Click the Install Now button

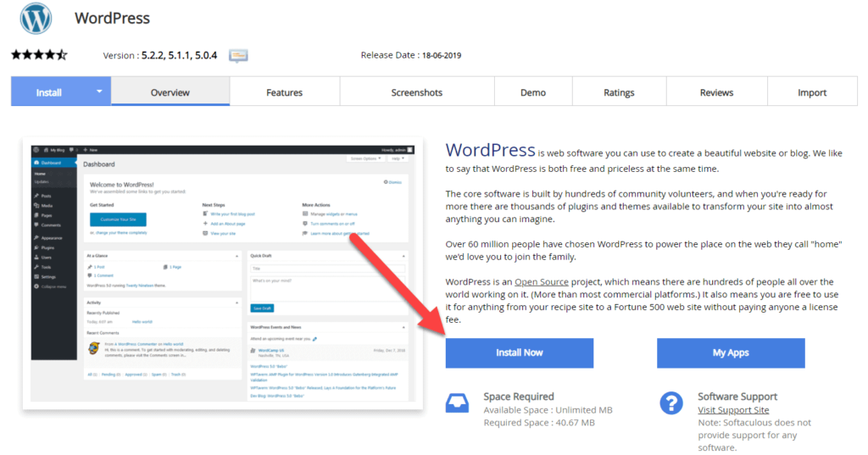[520, 352]
